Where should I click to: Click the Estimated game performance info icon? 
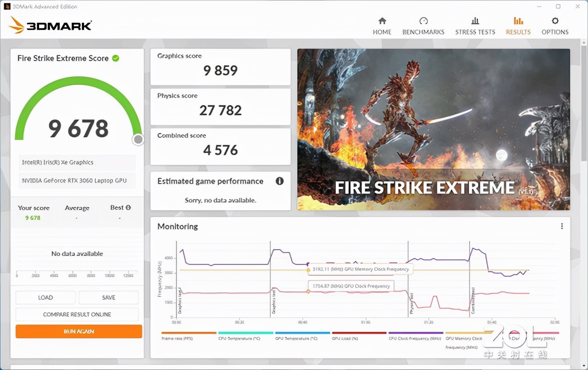[279, 181]
